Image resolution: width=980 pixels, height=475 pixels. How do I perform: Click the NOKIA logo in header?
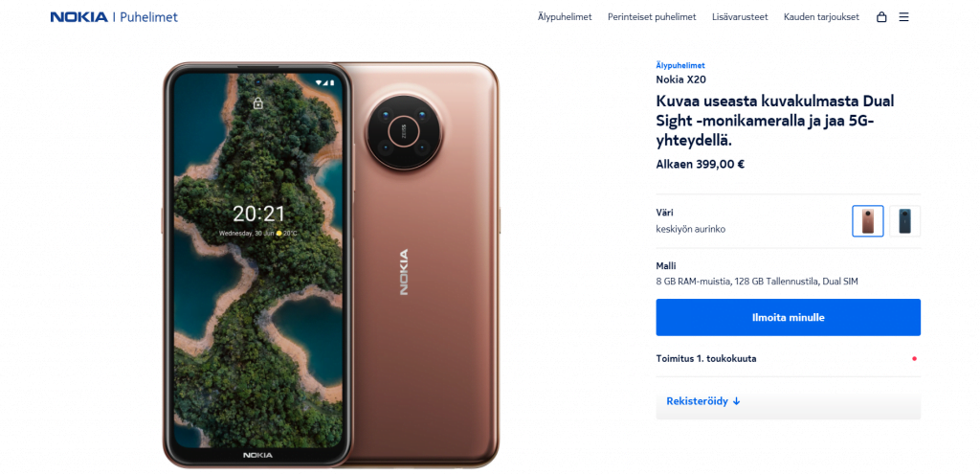pyautogui.click(x=78, y=17)
